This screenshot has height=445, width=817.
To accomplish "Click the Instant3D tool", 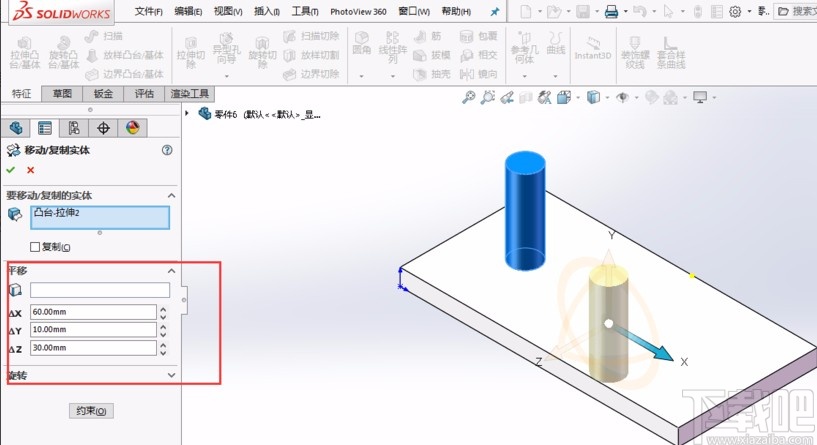I will click(592, 49).
